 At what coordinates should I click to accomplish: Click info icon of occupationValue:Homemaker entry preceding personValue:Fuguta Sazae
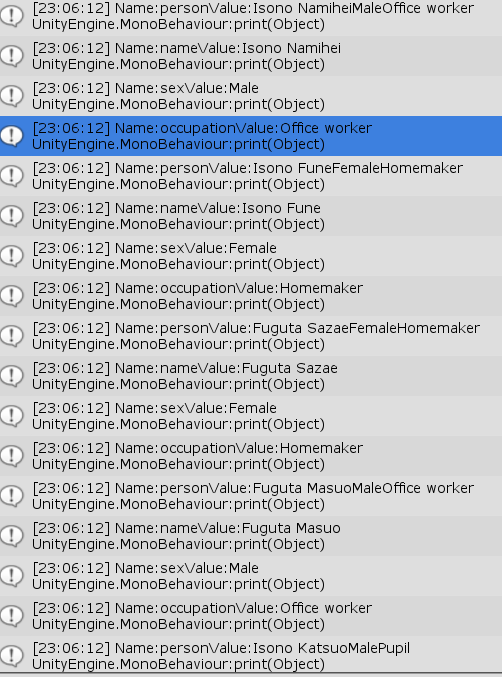(x=12, y=296)
